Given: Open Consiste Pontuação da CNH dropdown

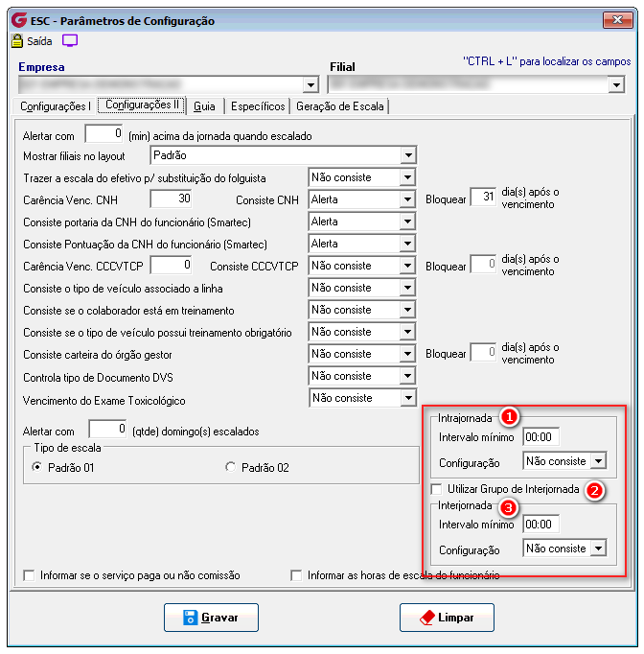Looking at the screenshot, I should point(407,244).
